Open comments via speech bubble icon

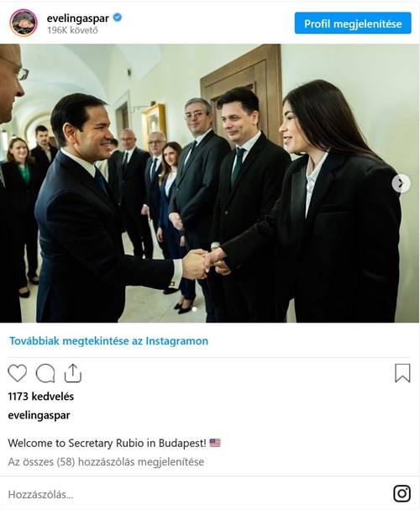click(x=45, y=373)
